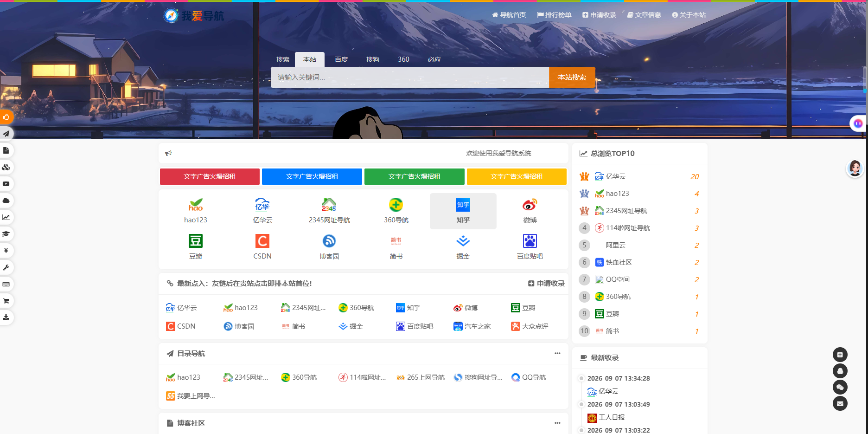Open 阿里云 in TOP10 ranking

tap(616, 245)
